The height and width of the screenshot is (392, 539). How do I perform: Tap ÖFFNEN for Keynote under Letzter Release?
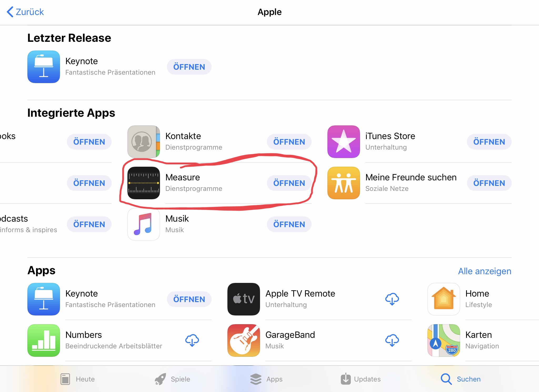point(189,67)
